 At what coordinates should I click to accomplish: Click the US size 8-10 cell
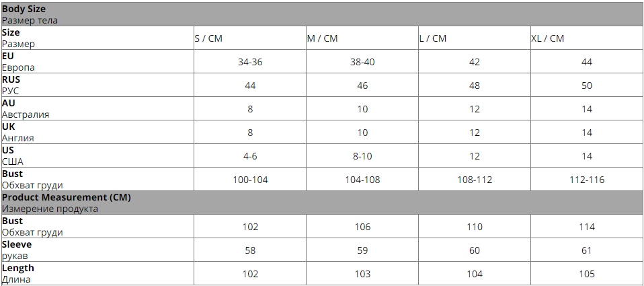362,156
